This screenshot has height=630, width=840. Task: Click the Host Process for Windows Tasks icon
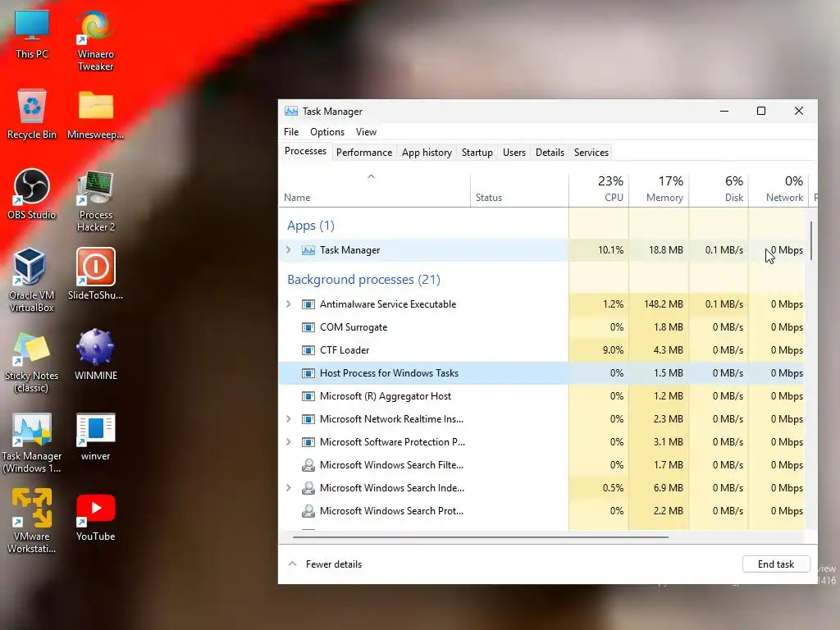click(308, 373)
